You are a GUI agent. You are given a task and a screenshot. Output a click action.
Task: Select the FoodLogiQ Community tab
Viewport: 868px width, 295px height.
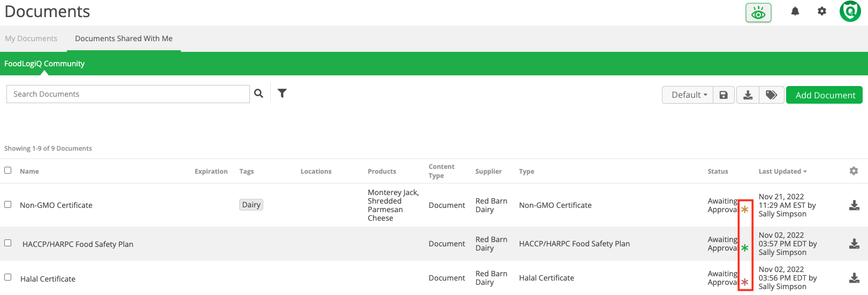[x=44, y=64]
